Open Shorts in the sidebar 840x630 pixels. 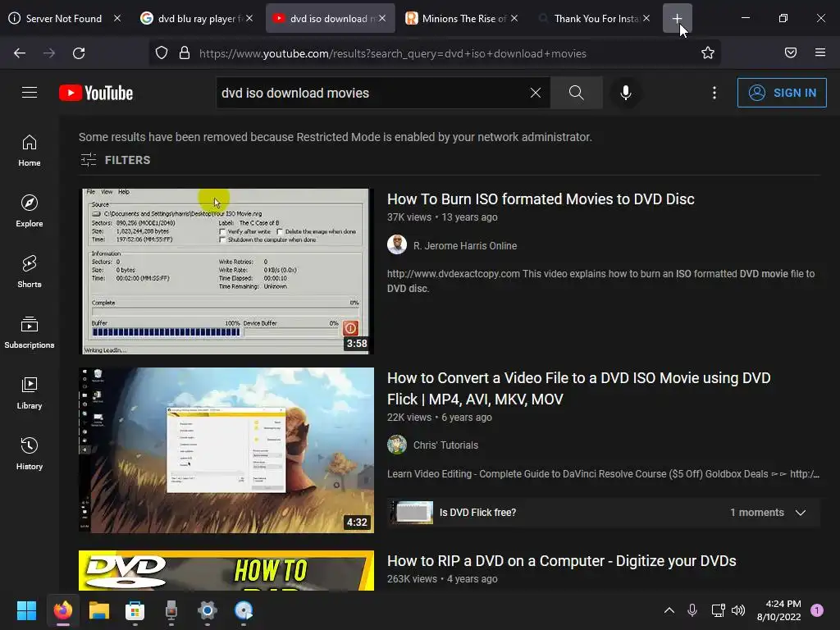30,272
